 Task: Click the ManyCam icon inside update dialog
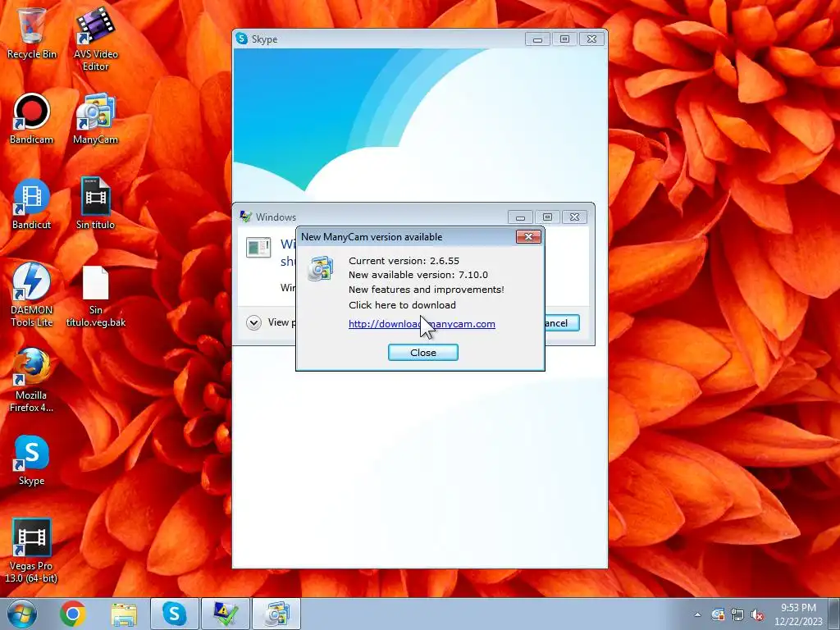coord(321,268)
